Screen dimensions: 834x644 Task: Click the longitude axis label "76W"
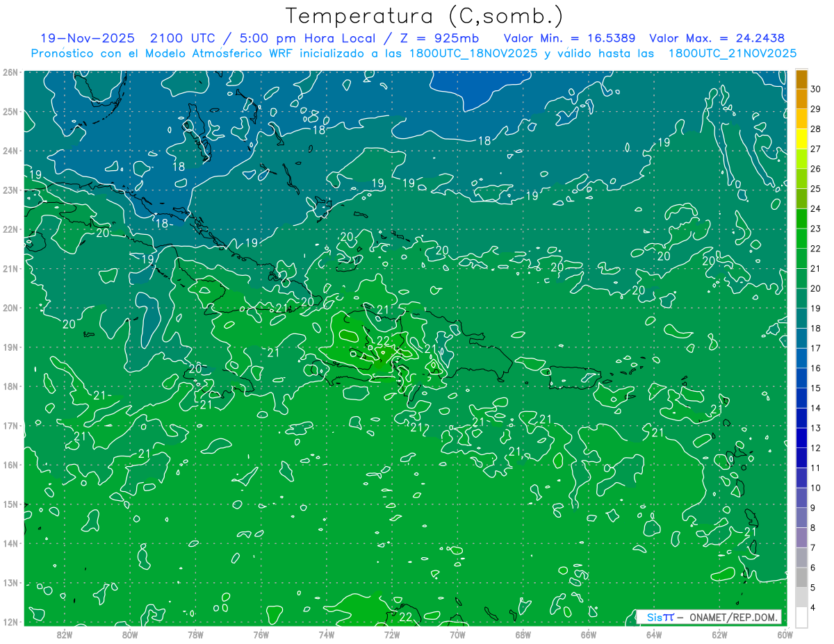pyautogui.click(x=261, y=634)
